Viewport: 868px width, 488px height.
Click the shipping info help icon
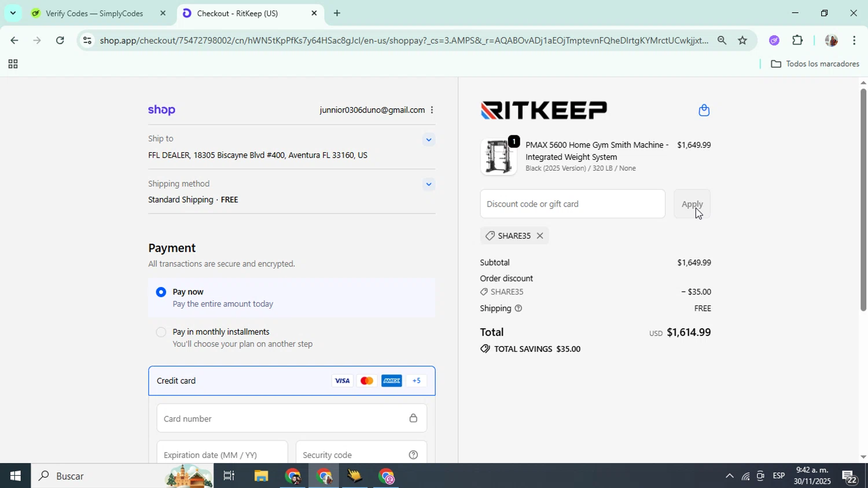(518, 309)
